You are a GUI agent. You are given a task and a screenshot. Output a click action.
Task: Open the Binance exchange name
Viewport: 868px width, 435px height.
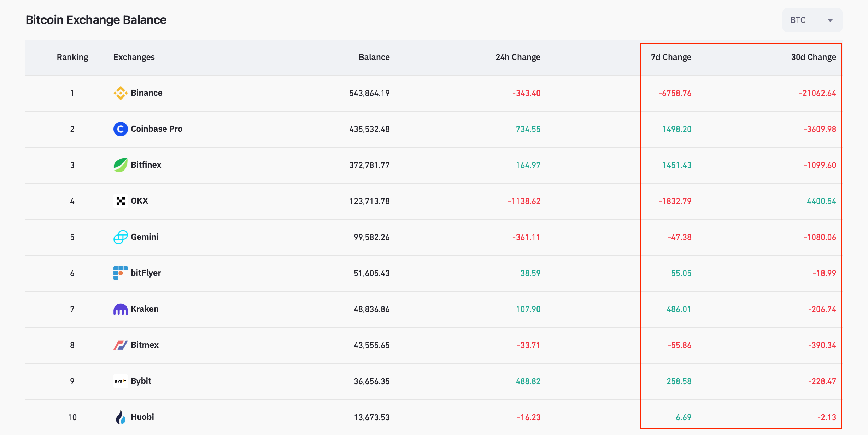pyautogui.click(x=147, y=93)
